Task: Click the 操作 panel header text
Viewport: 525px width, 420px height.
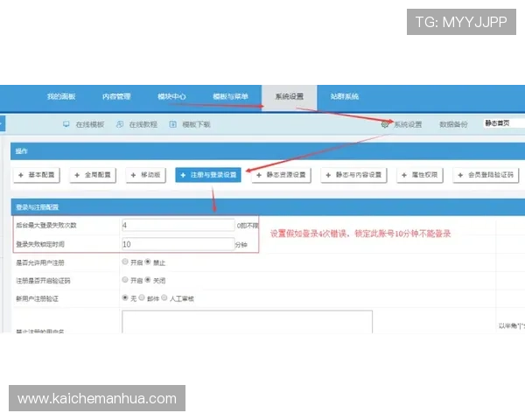Action: tap(21, 151)
